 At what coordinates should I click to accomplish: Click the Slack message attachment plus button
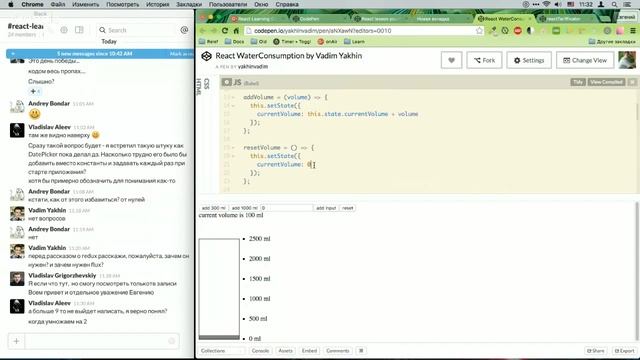(x=16, y=341)
